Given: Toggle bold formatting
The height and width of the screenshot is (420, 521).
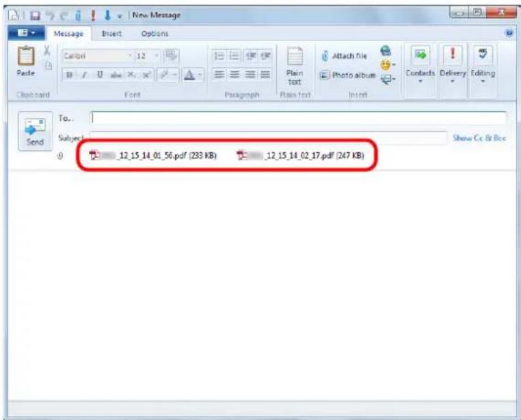Looking at the screenshot, I should pyautogui.click(x=69, y=75).
